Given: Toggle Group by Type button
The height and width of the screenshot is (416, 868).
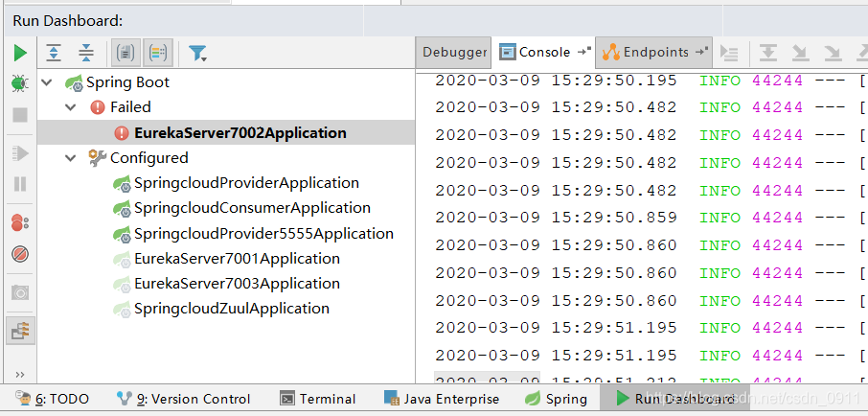Looking at the screenshot, I should (126, 53).
